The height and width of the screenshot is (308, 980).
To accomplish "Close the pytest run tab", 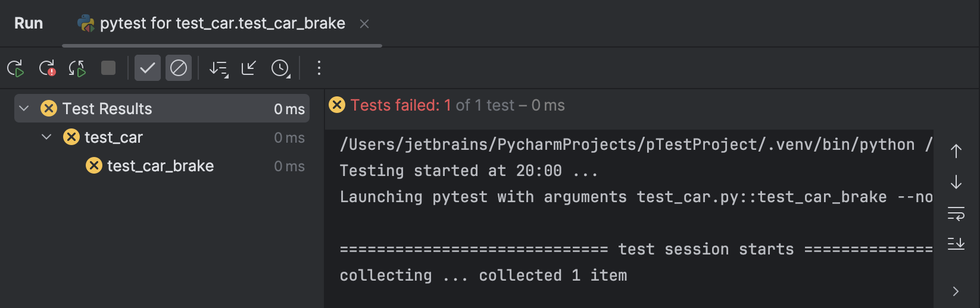I will click(x=364, y=24).
